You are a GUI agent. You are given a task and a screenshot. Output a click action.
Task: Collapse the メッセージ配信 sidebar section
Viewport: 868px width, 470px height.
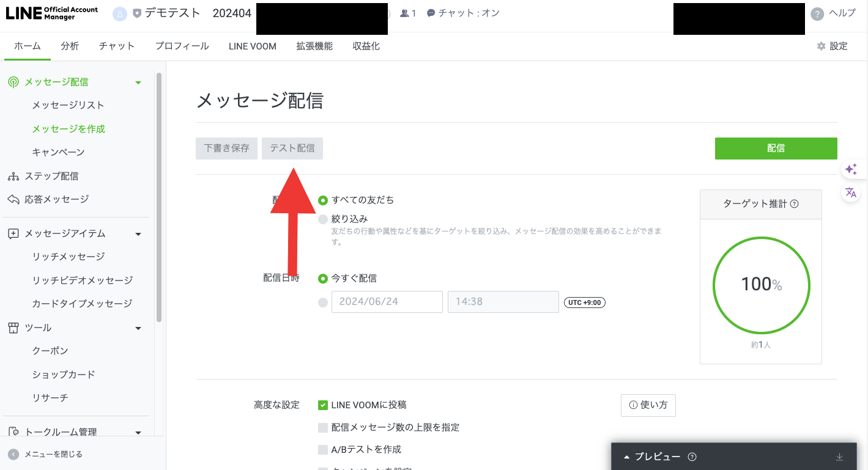(x=138, y=83)
